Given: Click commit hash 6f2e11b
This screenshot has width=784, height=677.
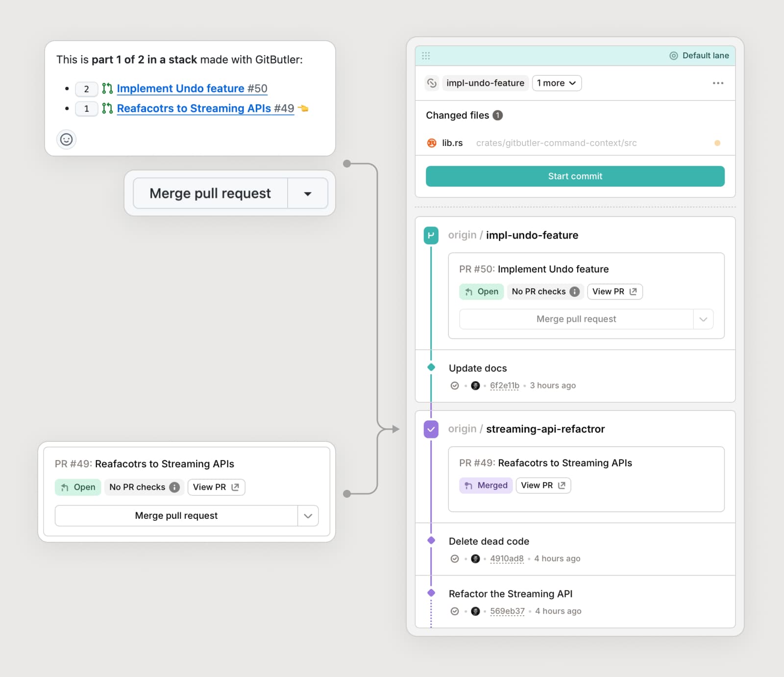Looking at the screenshot, I should click(x=504, y=386).
